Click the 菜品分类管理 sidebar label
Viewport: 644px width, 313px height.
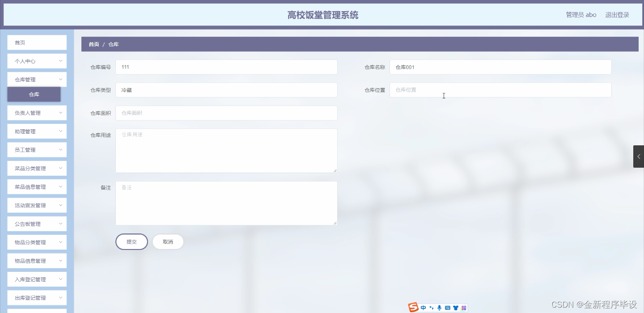coord(30,169)
